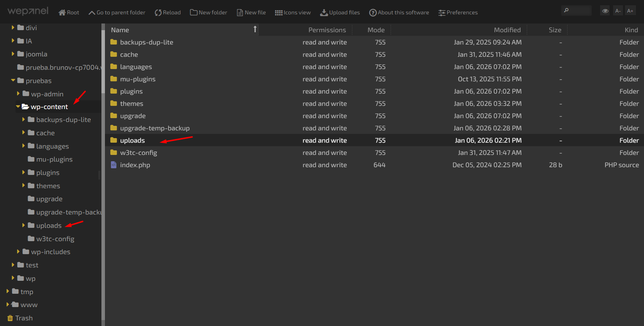Open the Upload files dialog
644x326 pixels.
click(340, 13)
